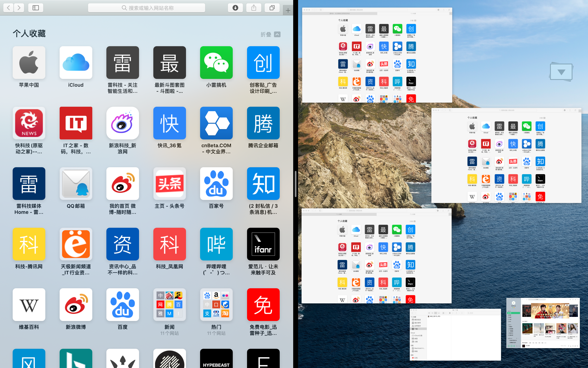The height and width of the screenshot is (368, 588).
Task: Open the 科技-腾讯网 favorite
Action: [x=29, y=244]
